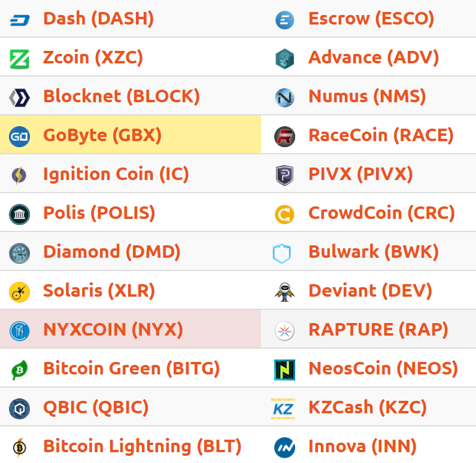Click the yellow CrowdCoin logo icon
Image resolution: width=476 pixels, height=463 pixels.
tap(284, 214)
